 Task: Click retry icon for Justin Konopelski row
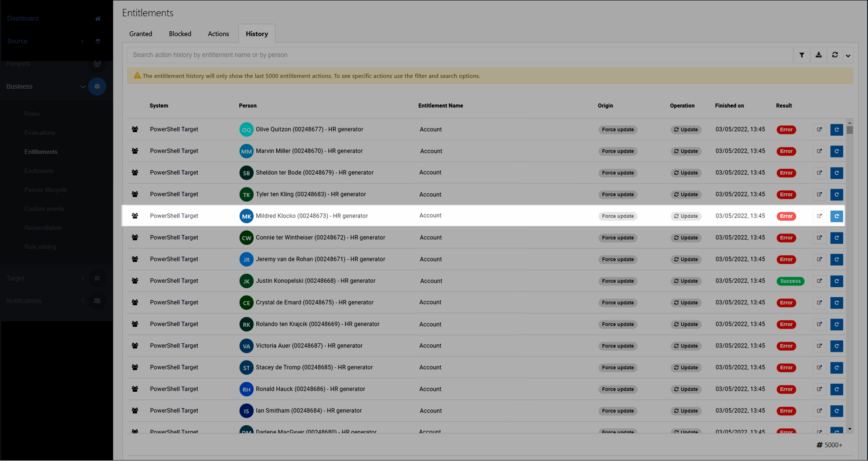pos(836,281)
